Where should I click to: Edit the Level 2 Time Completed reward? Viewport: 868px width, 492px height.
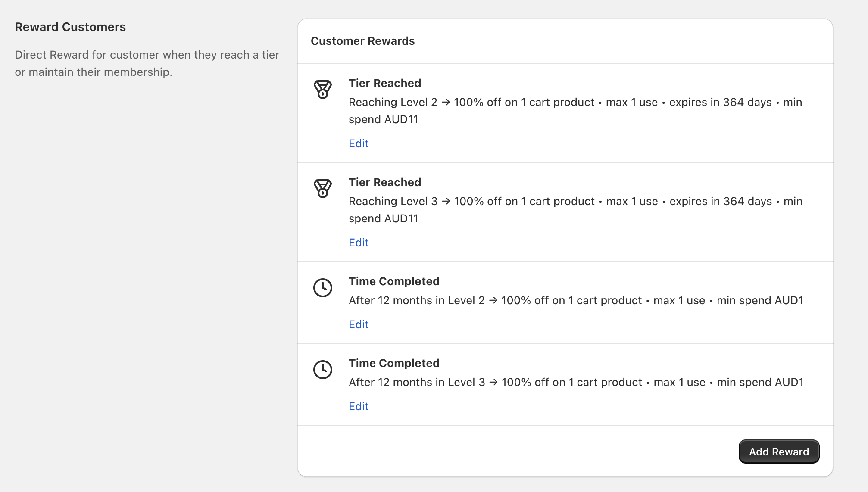(x=359, y=324)
